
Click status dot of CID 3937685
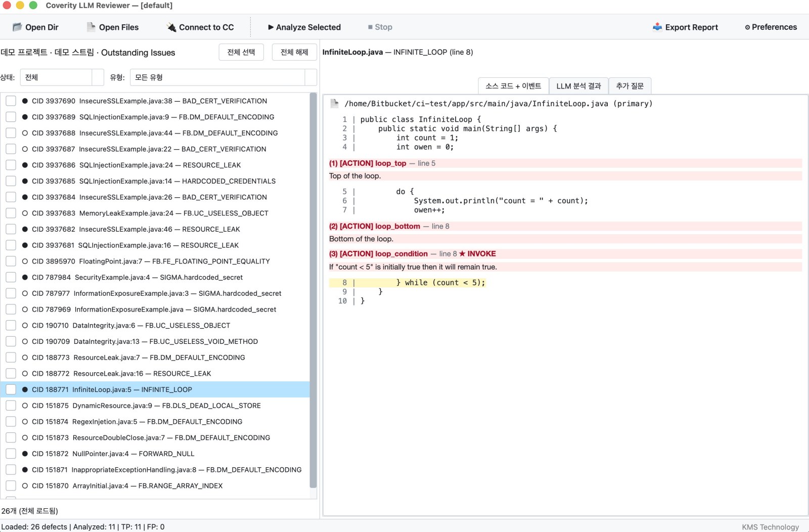point(25,181)
